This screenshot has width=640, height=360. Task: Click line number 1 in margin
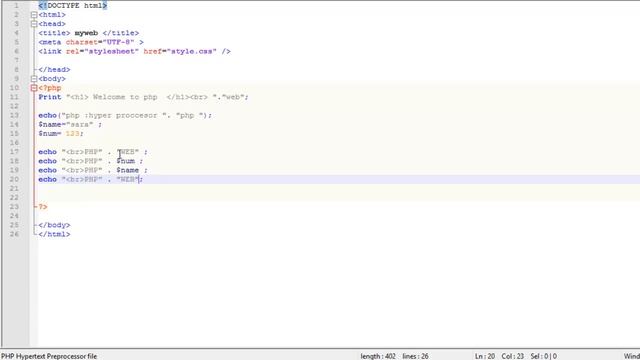pyautogui.click(x=16, y=6)
